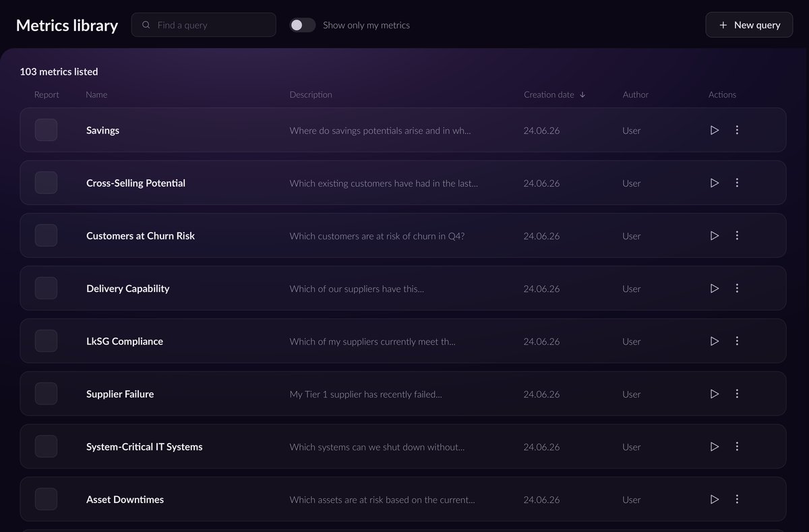Click the Description column header
This screenshot has width=809, height=532.
[x=311, y=94]
